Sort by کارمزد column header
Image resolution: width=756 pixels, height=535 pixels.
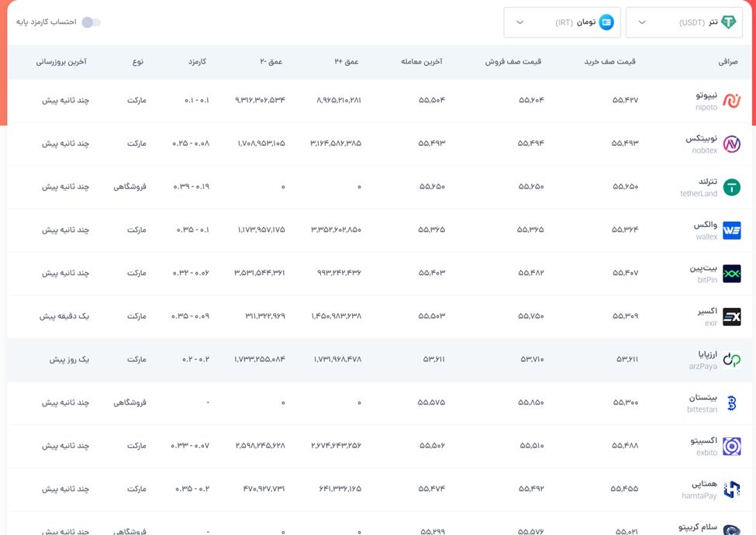pyautogui.click(x=197, y=61)
